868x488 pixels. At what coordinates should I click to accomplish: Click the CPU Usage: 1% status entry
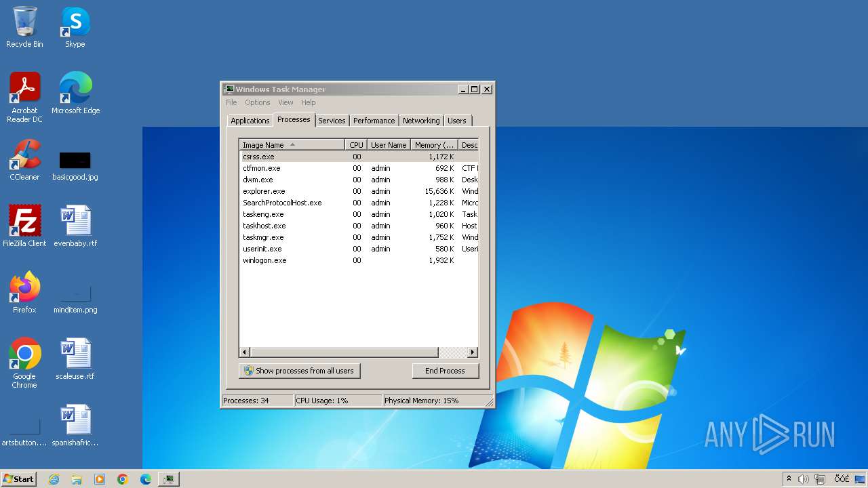click(x=338, y=401)
